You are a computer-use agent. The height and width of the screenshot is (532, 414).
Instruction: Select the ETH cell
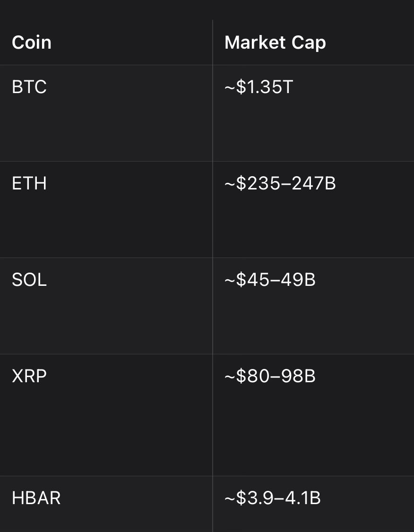point(29,184)
